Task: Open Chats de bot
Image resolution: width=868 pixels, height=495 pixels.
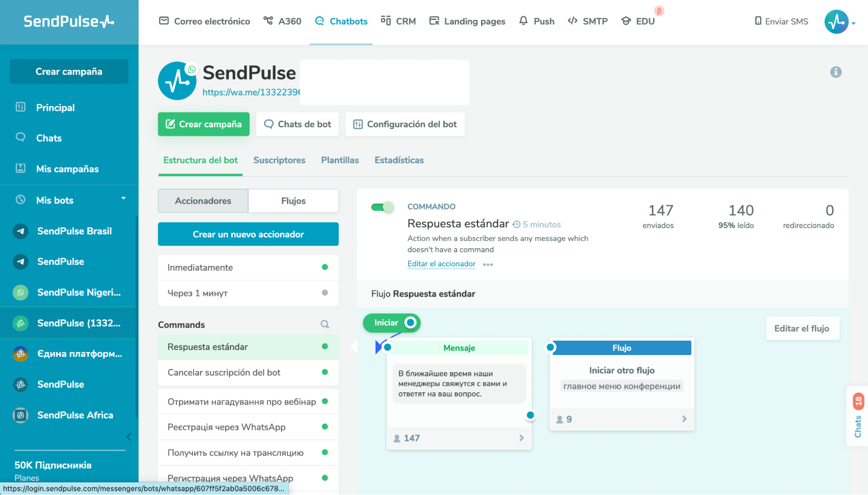Action: point(297,124)
